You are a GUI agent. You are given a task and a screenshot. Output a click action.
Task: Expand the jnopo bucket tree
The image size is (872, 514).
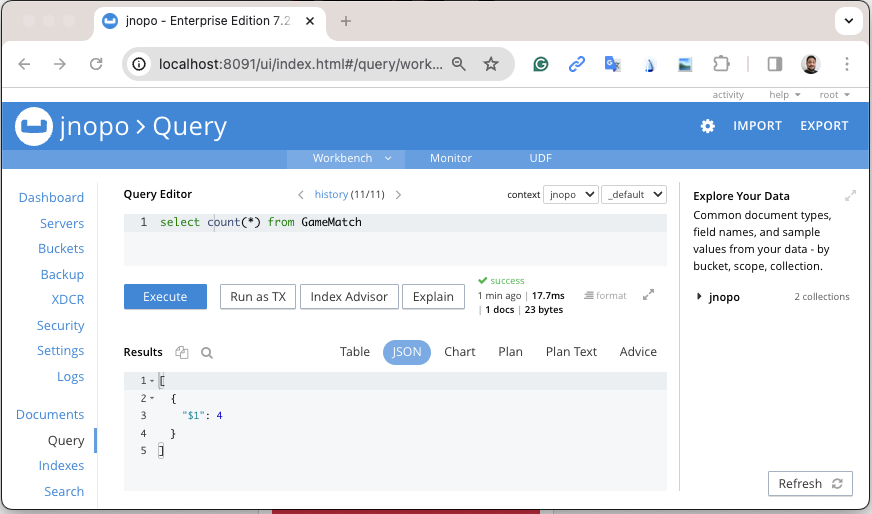[699, 296]
